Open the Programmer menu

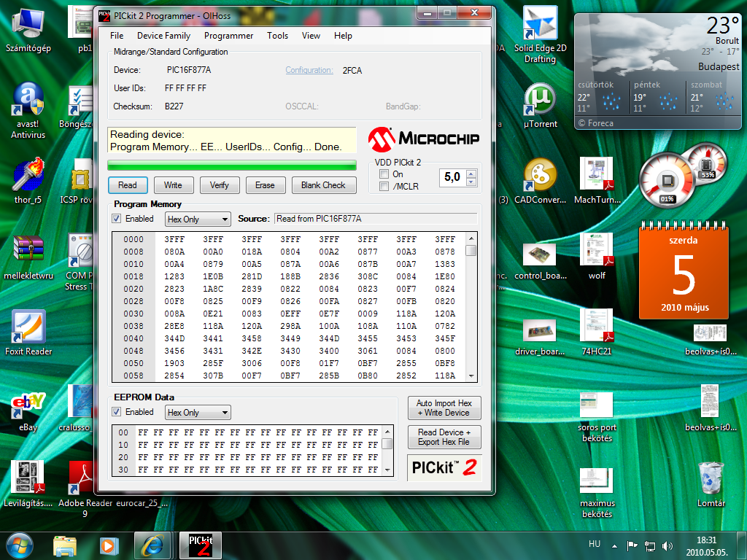click(228, 36)
